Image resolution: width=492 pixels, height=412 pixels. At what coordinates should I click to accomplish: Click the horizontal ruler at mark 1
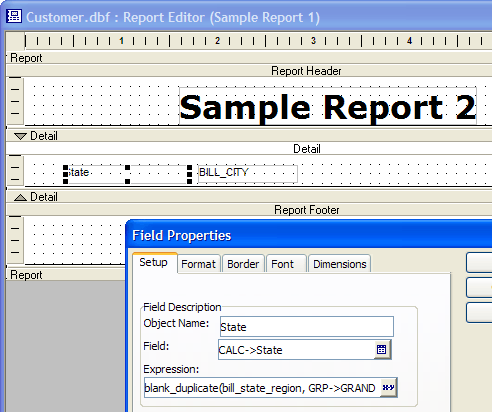click(x=121, y=41)
